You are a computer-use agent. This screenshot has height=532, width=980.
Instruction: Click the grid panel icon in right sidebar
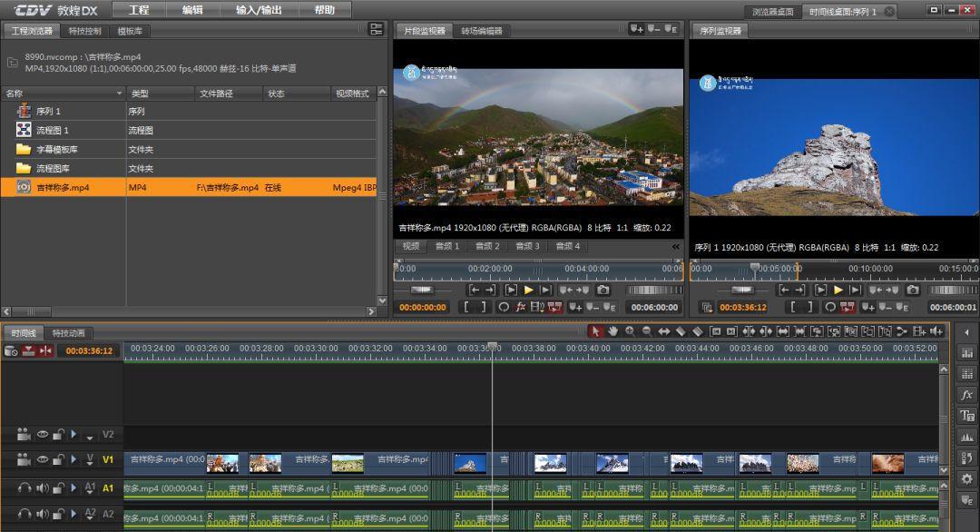pos(967,374)
